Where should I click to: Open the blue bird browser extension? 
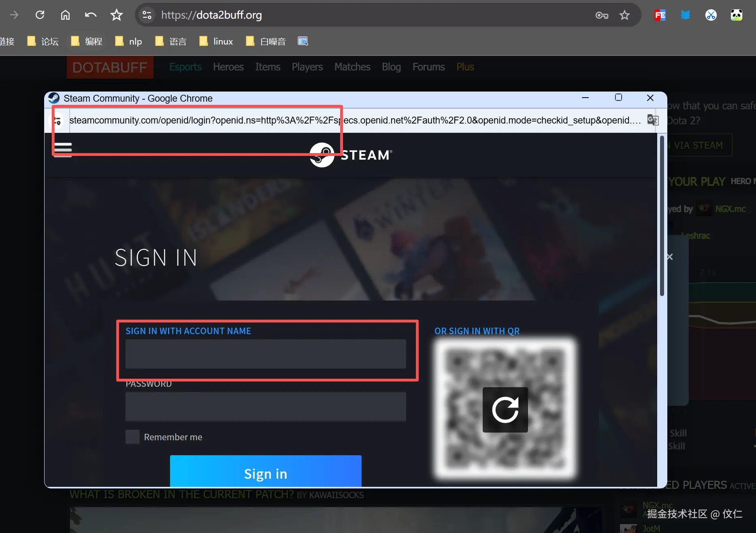[686, 15]
